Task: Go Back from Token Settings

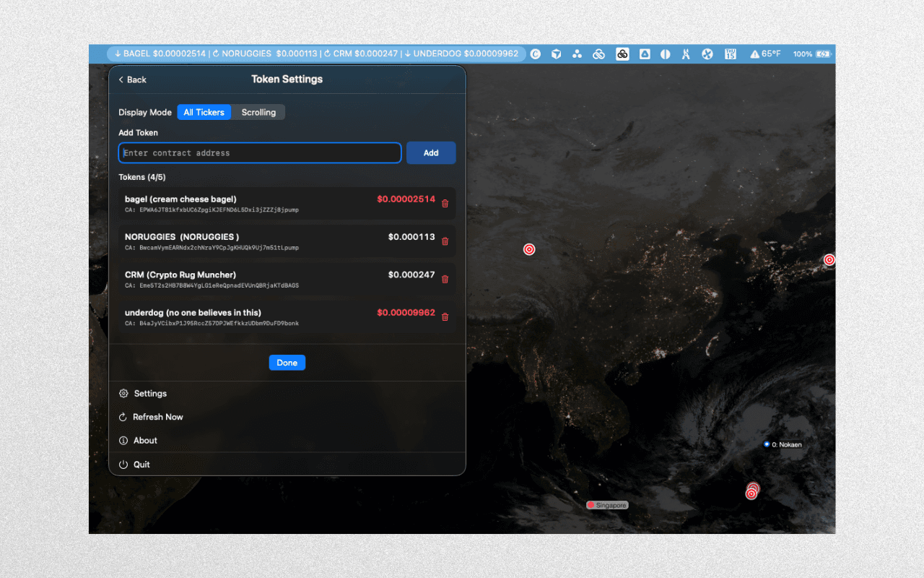Action: point(132,79)
